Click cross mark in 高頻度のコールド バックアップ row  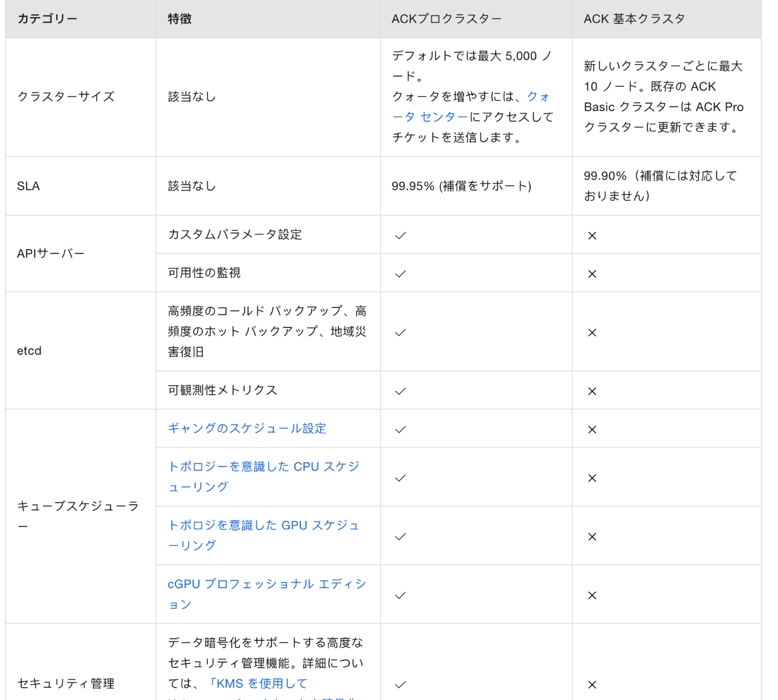tap(592, 332)
